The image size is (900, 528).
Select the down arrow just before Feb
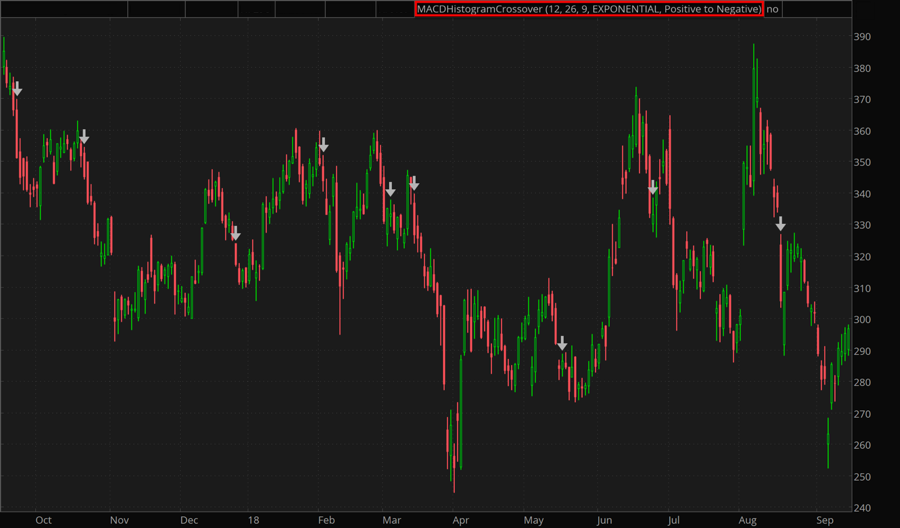click(x=323, y=145)
